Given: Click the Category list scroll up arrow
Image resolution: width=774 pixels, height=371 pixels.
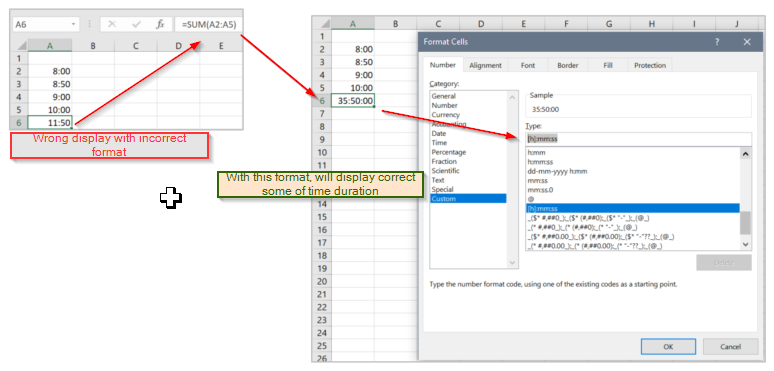Looking at the screenshot, I should coord(513,98).
